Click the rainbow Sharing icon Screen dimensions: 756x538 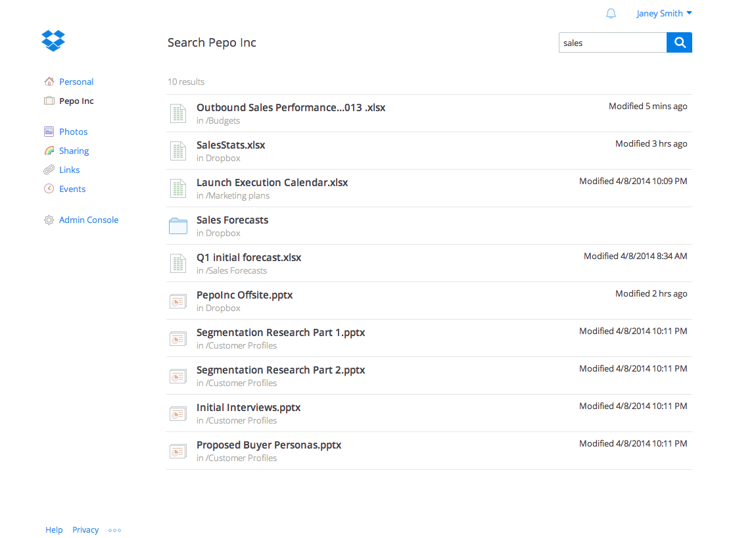(49, 151)
